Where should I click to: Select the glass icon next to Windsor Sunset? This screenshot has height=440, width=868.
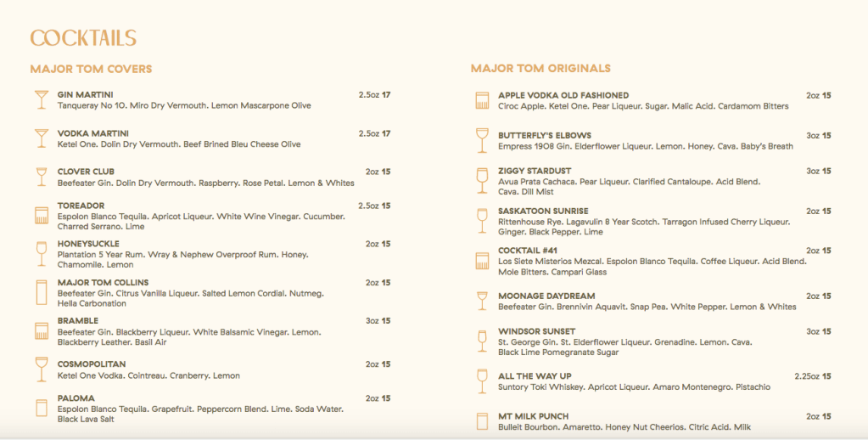(x=482, y=340)
